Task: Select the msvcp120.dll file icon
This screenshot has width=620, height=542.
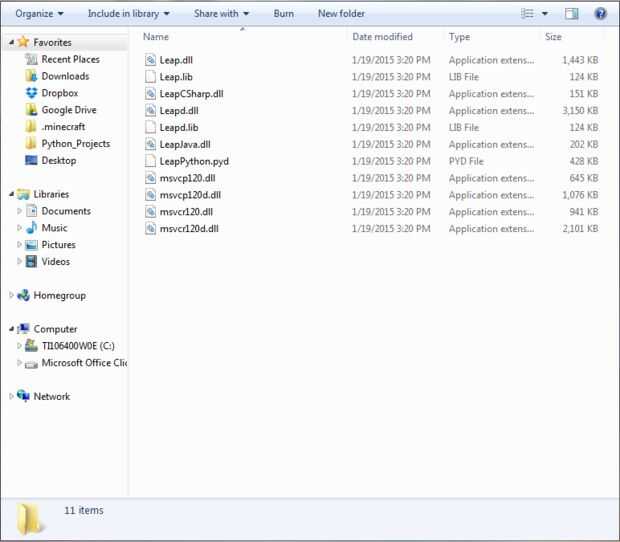Action: tap(150, 178)
